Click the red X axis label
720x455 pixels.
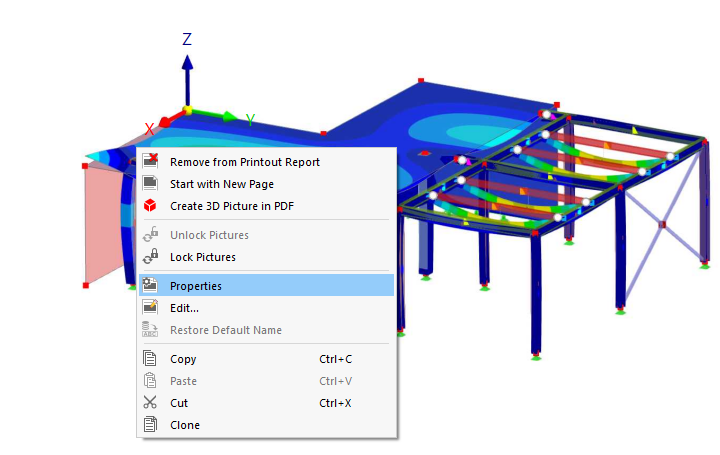click(149, 129)
